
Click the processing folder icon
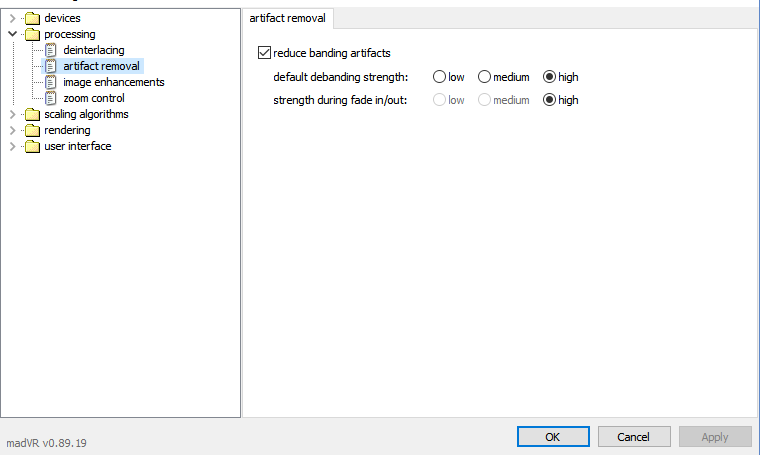pos(32,34)
